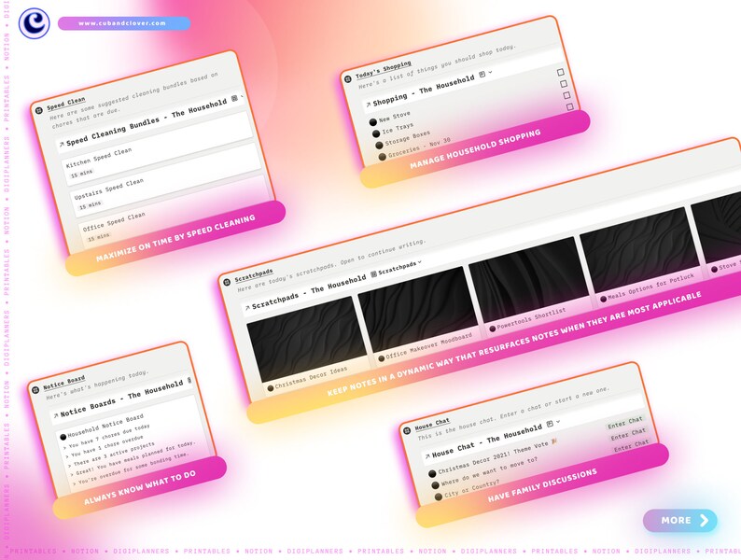Click the view icon after Speed Cleaning Bundles title
Viewport: 741px width, 560px height.
234,99
